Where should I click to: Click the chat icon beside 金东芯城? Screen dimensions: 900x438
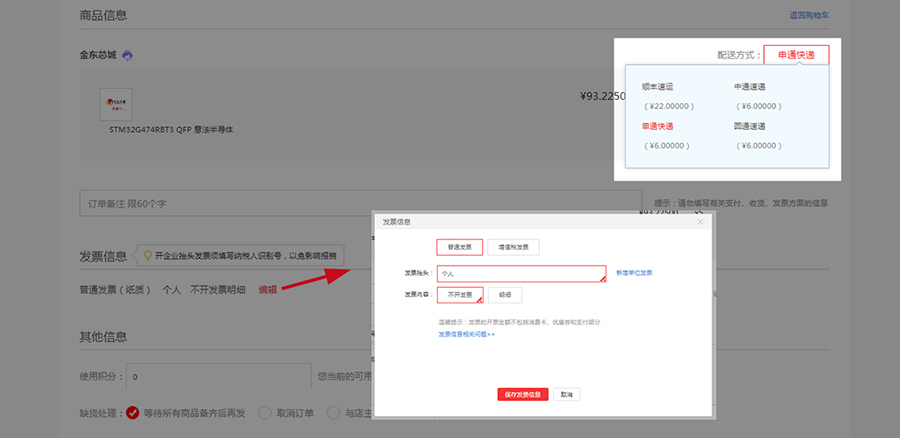coord(128,56)
